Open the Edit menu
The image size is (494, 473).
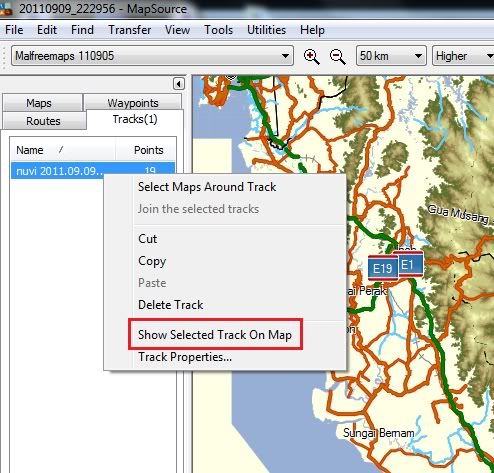click(47, 30)
